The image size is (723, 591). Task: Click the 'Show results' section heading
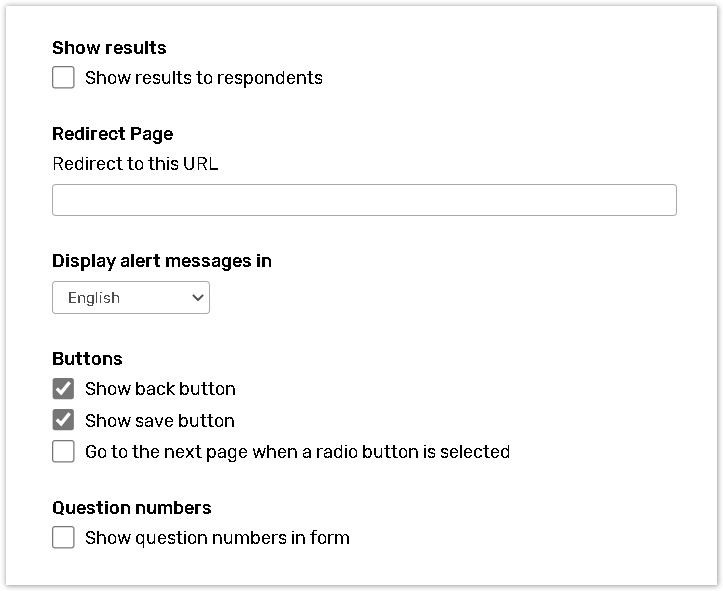point(109,48)
